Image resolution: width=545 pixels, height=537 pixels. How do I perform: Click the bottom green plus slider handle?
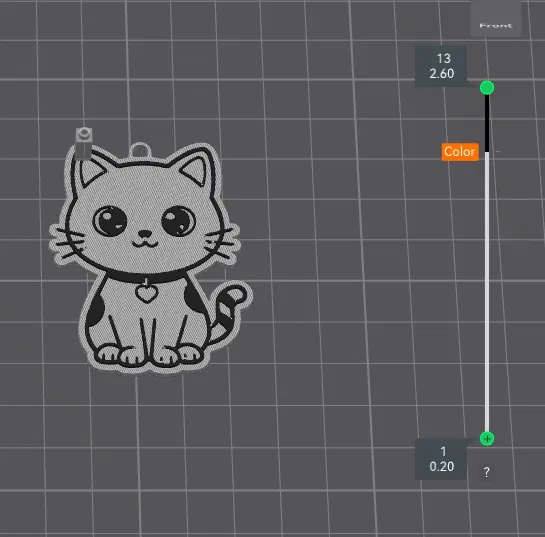[487, 438]
